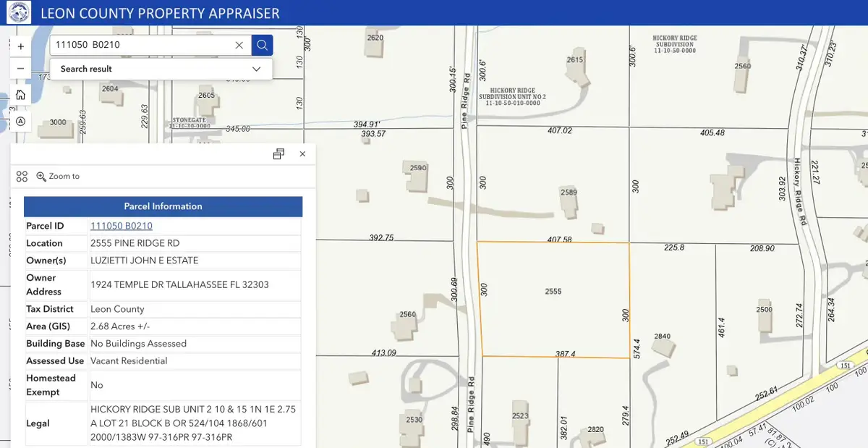868x448 pixels.
Task: Open the feature list grid icon
Action: click(x=22, y=176)
